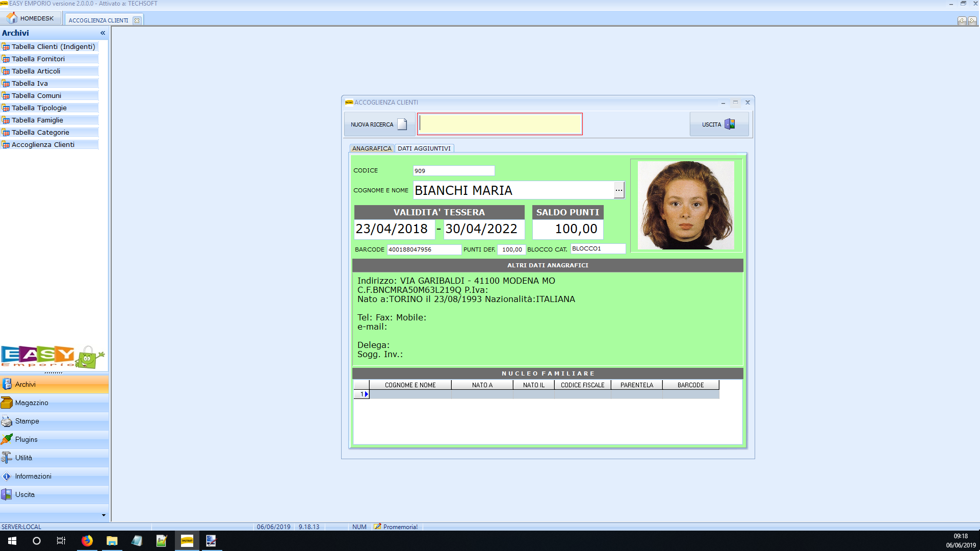Click the Tabella Articoli table icon

point(6,71)
